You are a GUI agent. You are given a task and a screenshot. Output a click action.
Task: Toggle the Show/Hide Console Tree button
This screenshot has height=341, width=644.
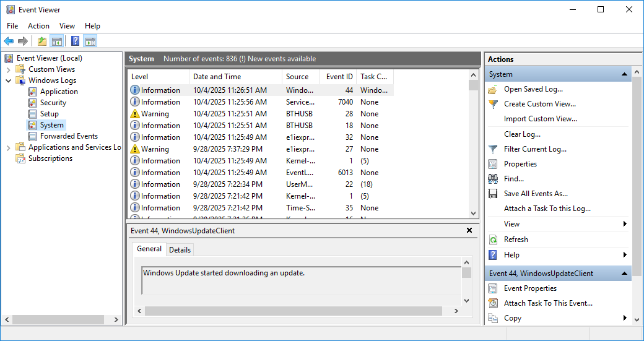tap(57, 41)
